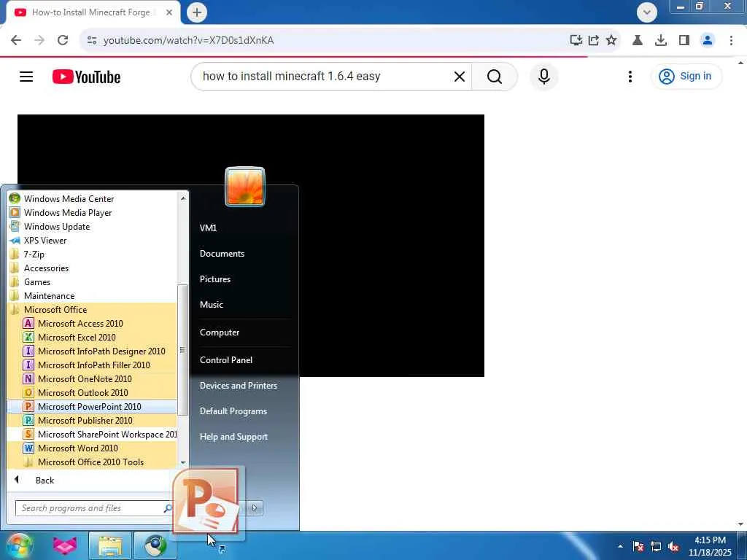
Task: Bookmark this page with the star
Action: [x=611, y=40]
